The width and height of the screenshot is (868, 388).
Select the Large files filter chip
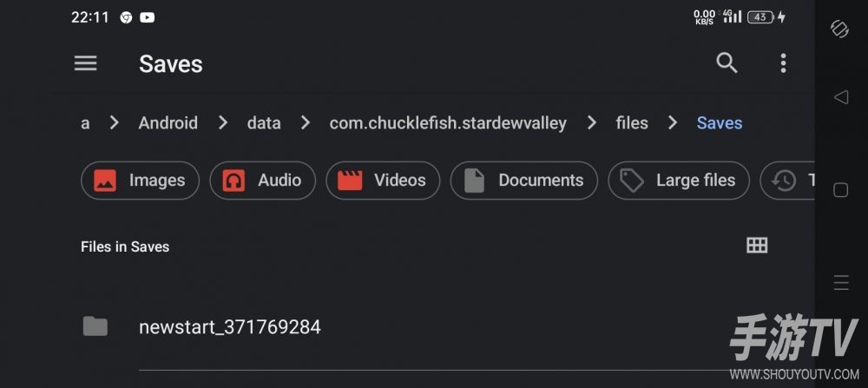click(679, 181)
